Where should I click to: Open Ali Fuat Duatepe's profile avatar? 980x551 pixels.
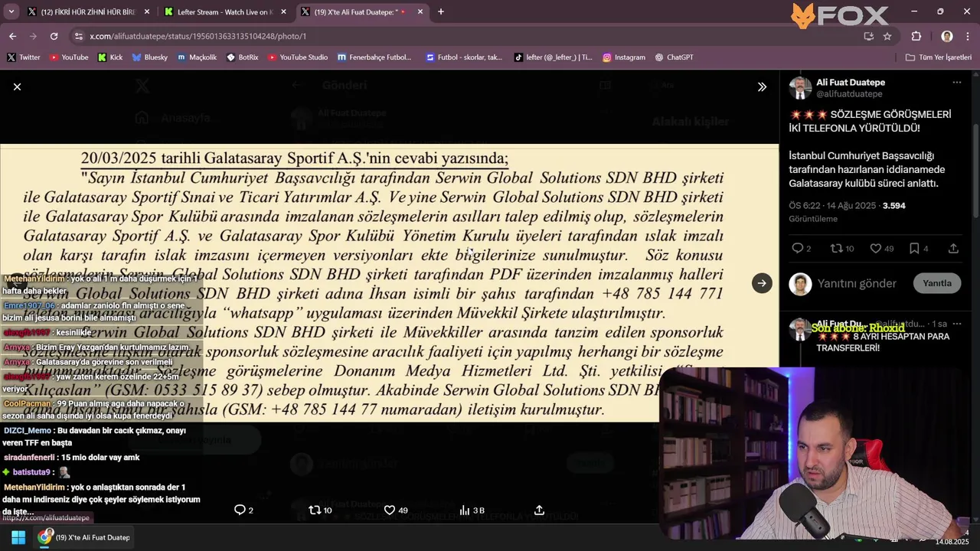click(800, 88)
